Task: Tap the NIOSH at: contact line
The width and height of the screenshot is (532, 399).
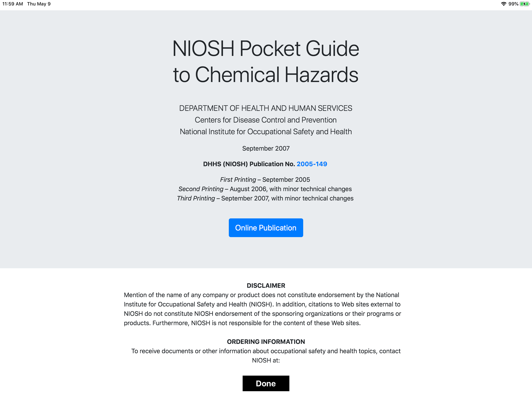Action: pyautogui.click(x=266, y=360)
